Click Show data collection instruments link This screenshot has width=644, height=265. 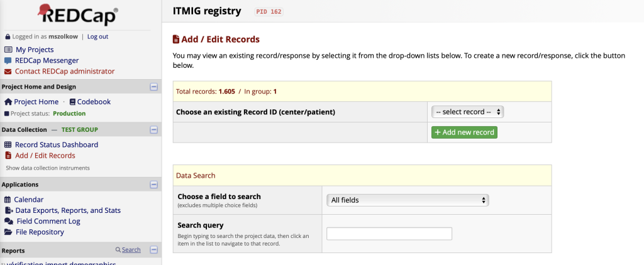coord(48,168)
